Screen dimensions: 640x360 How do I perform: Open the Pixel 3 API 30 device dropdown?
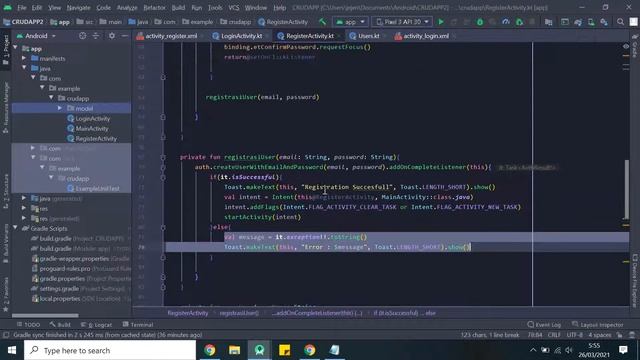pos(402,22)
